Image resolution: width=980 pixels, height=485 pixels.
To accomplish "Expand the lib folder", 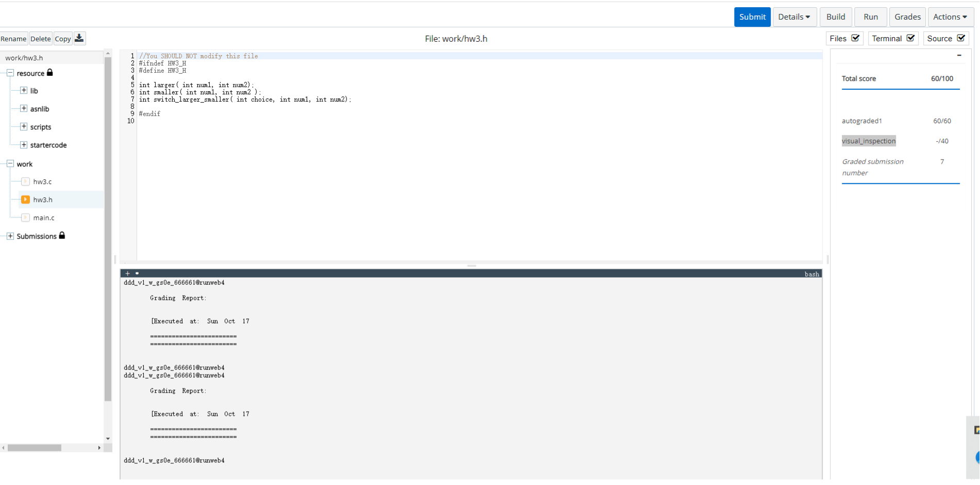I will (24, 91).
